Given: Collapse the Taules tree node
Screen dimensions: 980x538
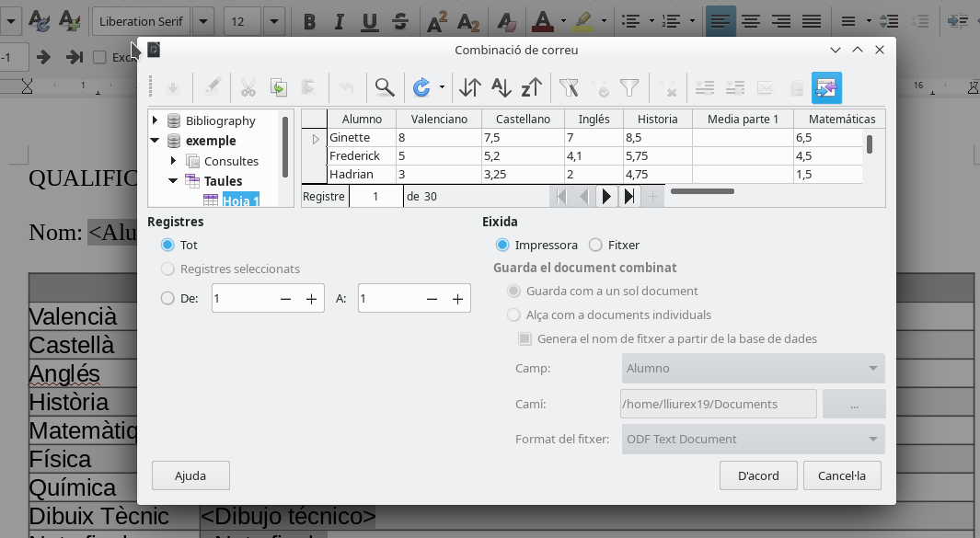Looking at the screenshot, I should pyautogui.click(x=173, y=181).
